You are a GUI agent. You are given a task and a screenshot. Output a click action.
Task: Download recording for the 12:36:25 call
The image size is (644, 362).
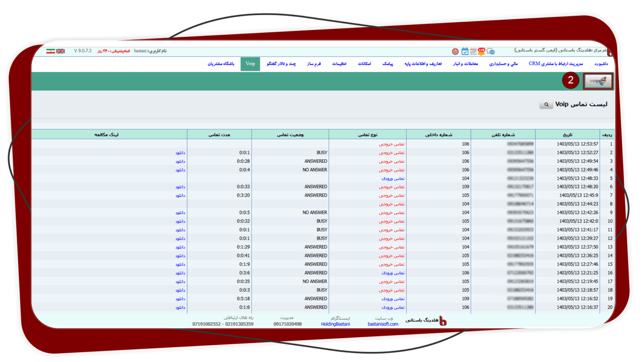coord(180,256)
